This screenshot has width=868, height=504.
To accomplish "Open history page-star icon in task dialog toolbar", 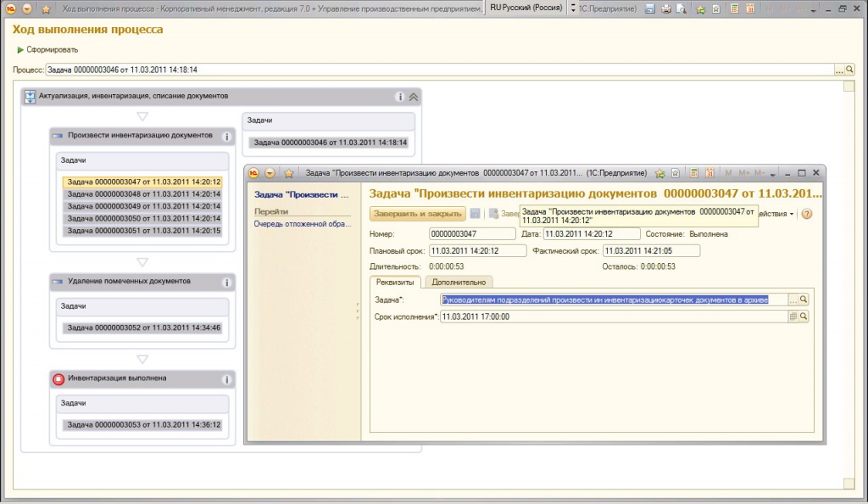I will pyautogui.click(x=676, y=173).
